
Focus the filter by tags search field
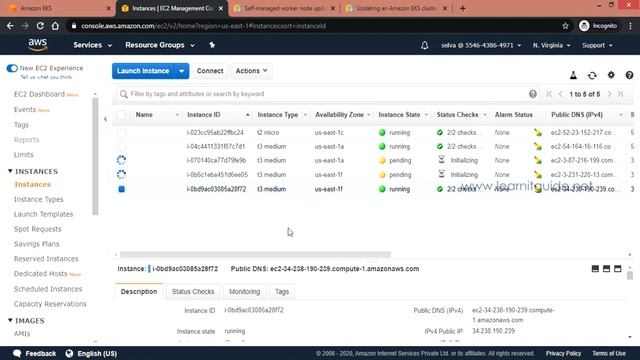pos(327,94)
